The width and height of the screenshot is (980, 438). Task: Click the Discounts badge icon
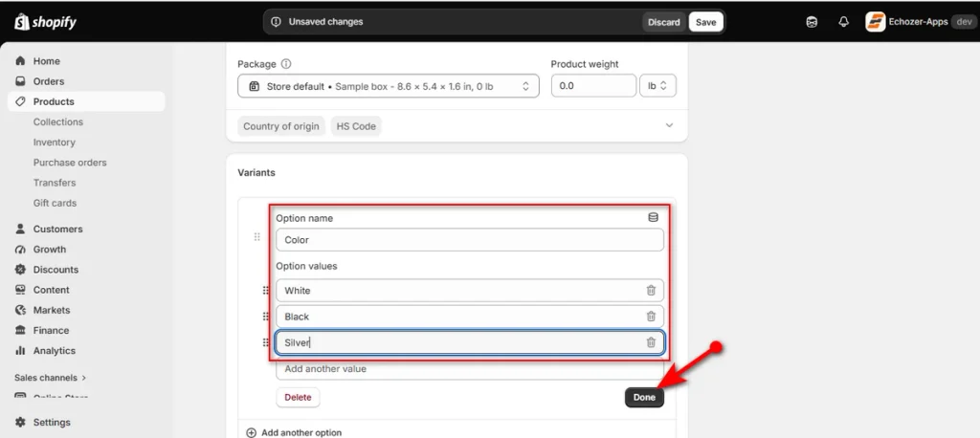click(x=21, y=270)
